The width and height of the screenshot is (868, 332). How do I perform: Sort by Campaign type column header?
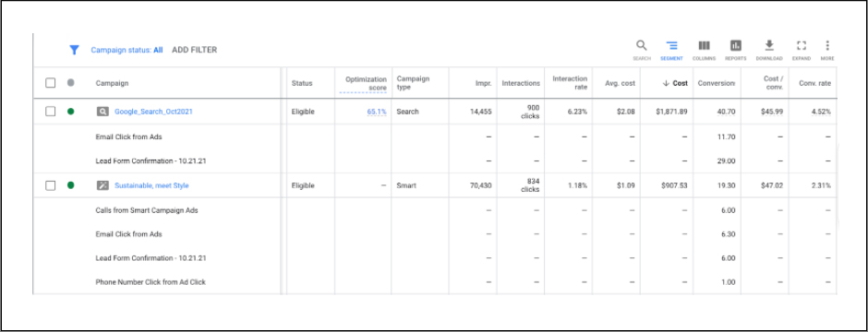[413, 83]
